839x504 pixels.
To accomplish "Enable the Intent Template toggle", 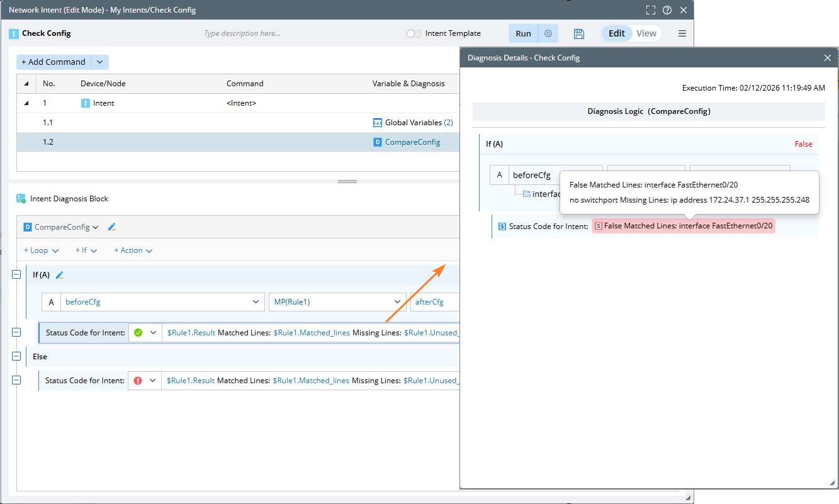I will [x=414, y=34].
